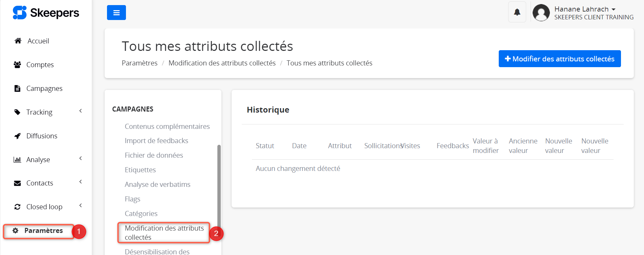The height and width of the screenshot is (255, 644).
Task: Click the Analyse bar chart icon
Action: coord(17,159)
